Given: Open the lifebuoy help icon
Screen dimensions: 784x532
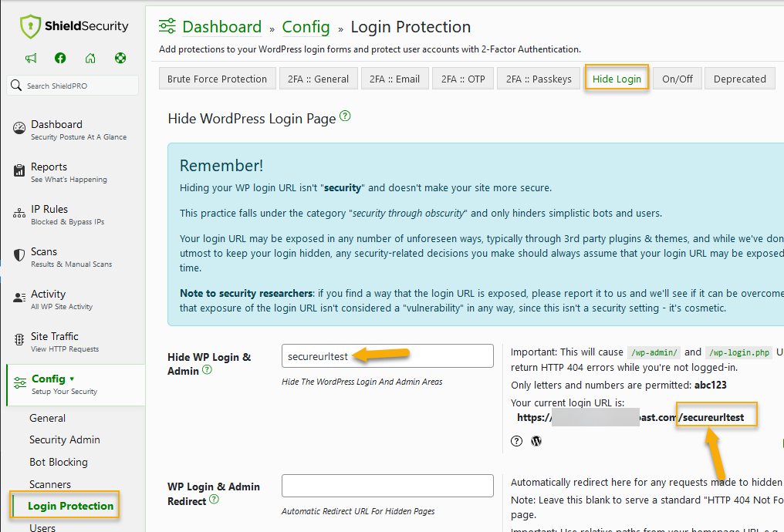Looking at the screenshot, I should [120, 58].
